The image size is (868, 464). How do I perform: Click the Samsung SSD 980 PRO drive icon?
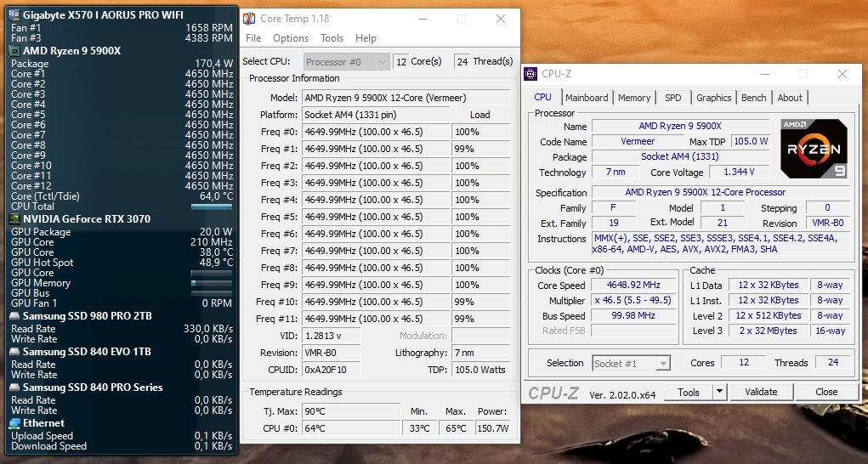pos(15,316)
